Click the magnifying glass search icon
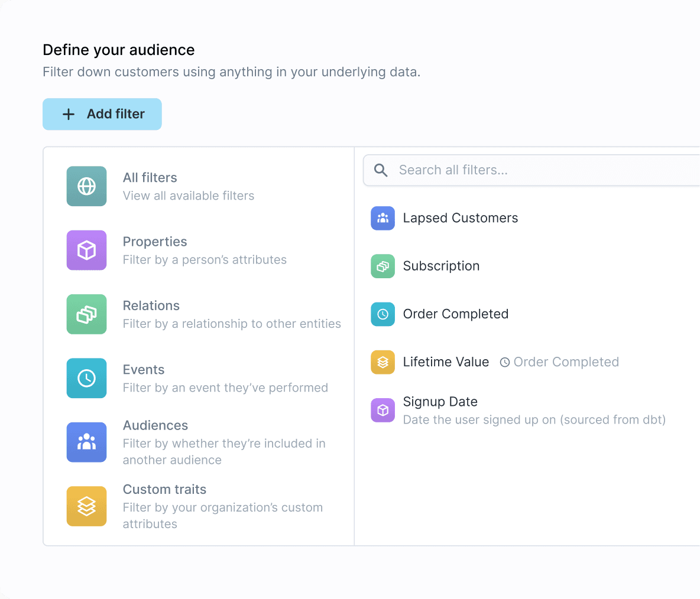 point(381,170)
